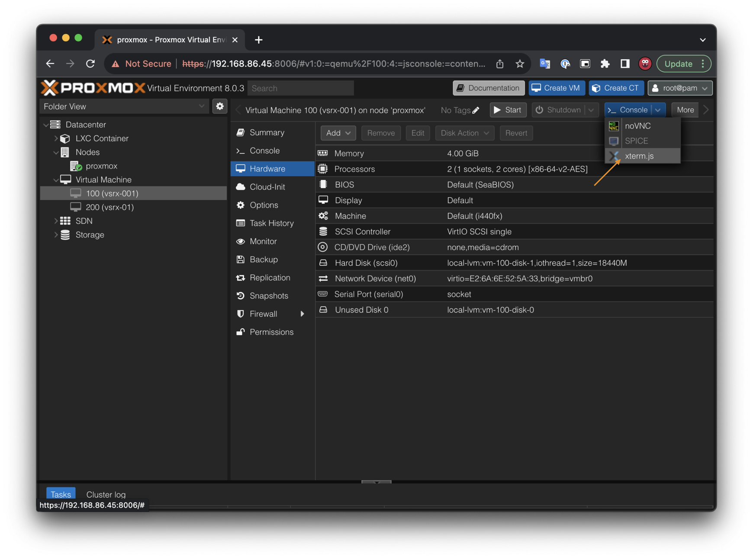Image resolution: width=753 pixels, height=560 pixels.
Task: Choose noVNC in the Console dropdown
Action: (637, 126)
